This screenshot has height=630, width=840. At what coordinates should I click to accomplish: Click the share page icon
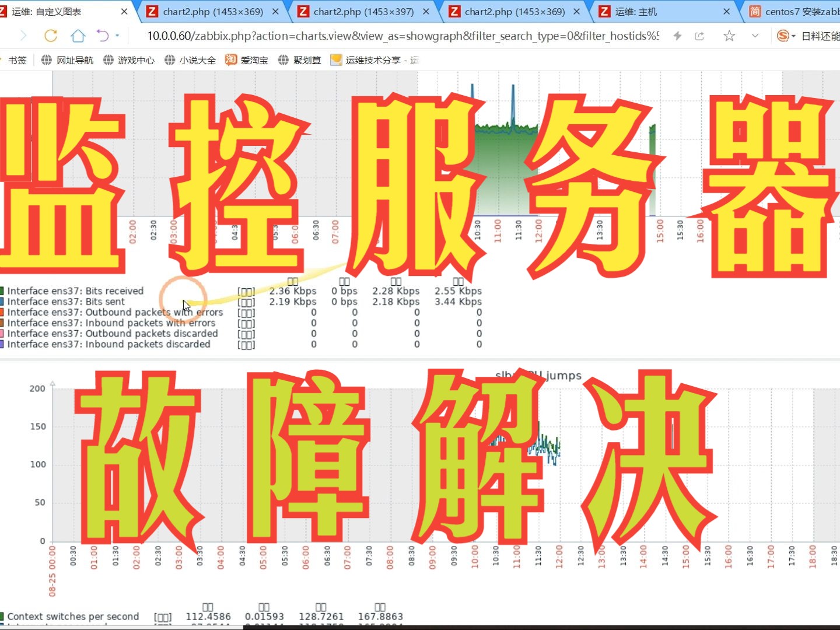tap(699, 36)
